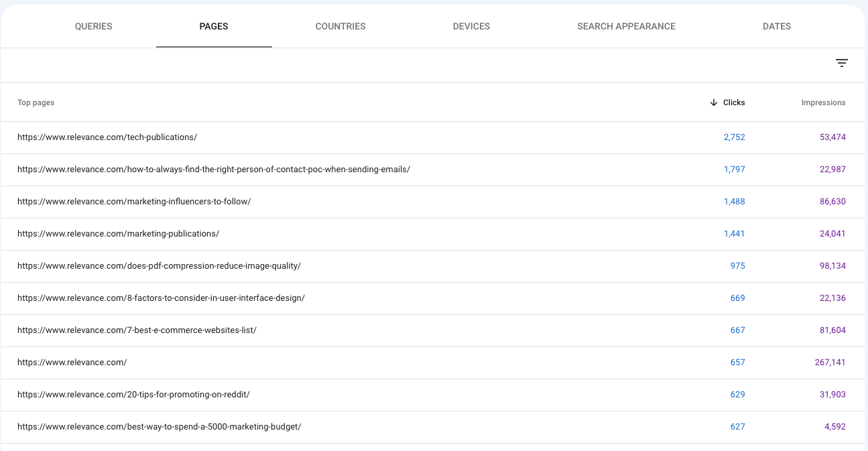Open the filter options icon

[x=842, y=62]
